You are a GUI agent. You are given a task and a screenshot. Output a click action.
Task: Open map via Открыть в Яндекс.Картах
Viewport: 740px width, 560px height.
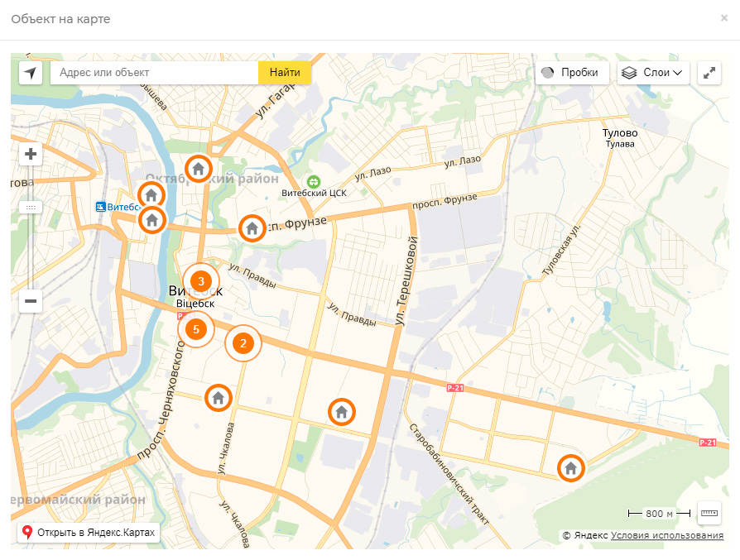(x=88, y=534)
